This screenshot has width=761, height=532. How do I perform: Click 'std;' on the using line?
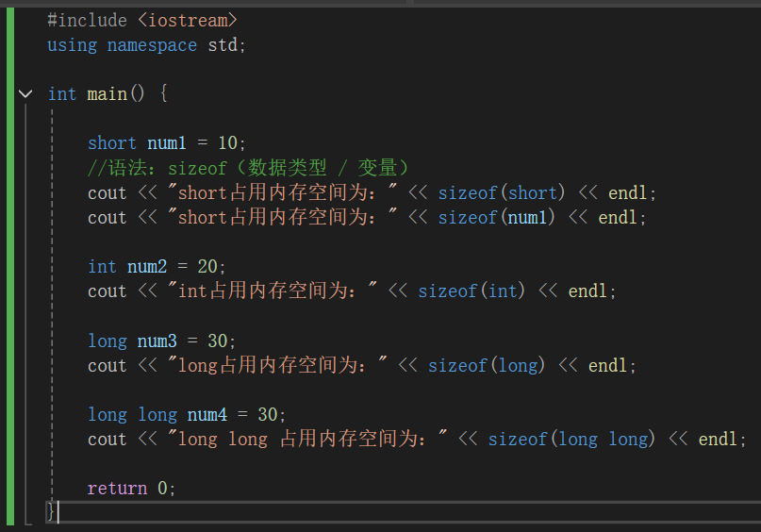226,45
